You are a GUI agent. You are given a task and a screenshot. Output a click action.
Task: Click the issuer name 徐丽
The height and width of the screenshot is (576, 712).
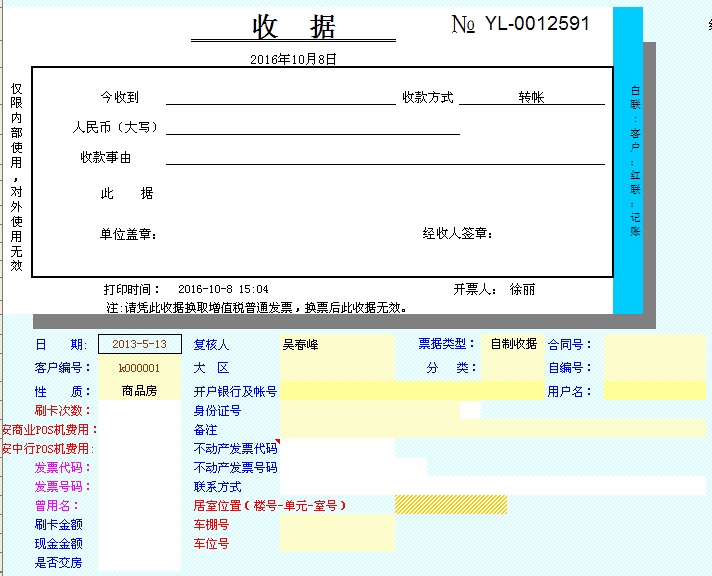(x=522, y=289)
